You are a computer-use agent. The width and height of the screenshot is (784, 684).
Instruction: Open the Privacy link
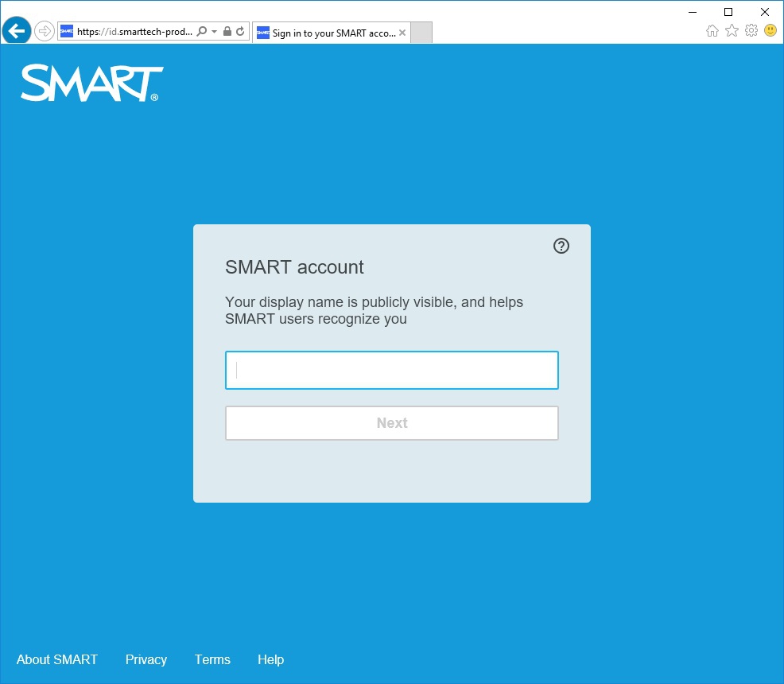pos(146,659)
